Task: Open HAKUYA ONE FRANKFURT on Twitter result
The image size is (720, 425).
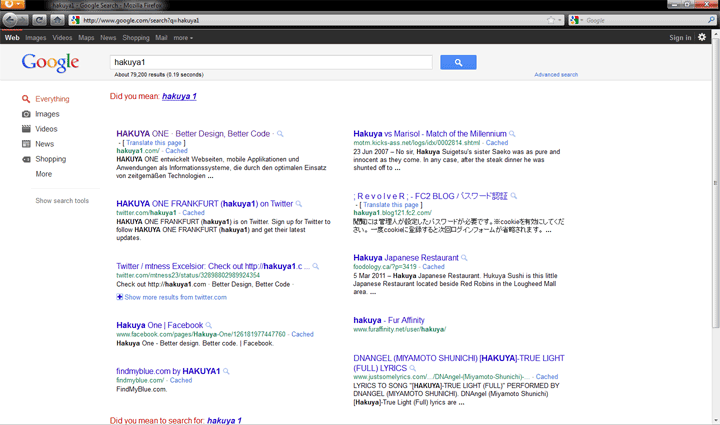Action: [x=204, y=203]
